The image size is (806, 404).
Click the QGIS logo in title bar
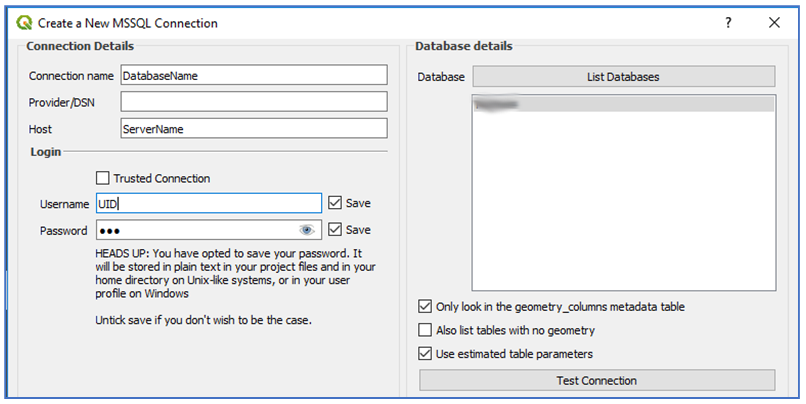pyautogui.click(x=23, y=22)
